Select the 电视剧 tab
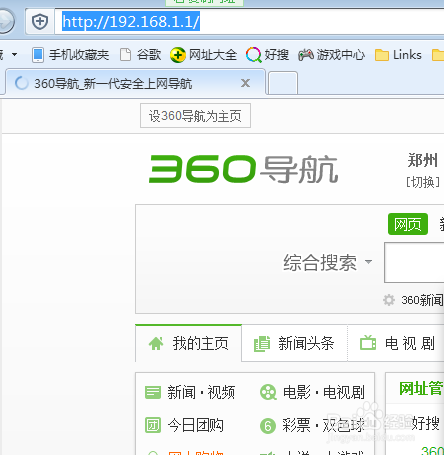The height and width of the screenshot is (455, 444). coord(396,343)
